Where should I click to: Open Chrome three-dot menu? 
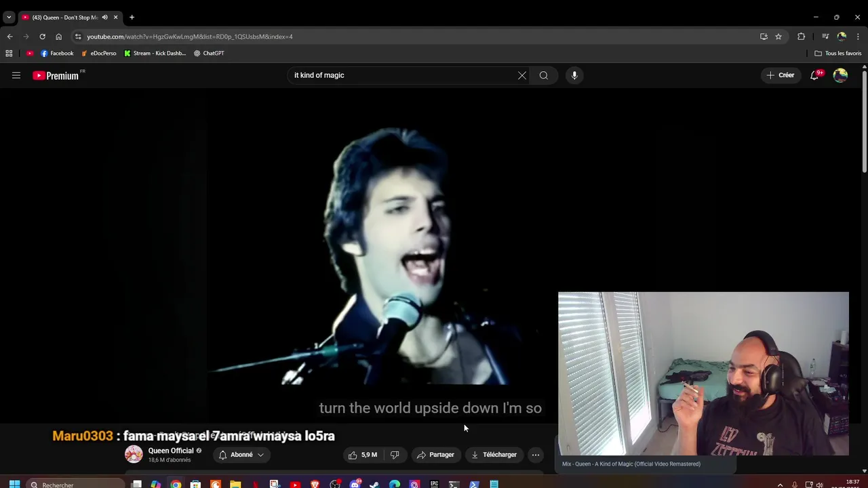pyautogui.click(x=858, y=37)
